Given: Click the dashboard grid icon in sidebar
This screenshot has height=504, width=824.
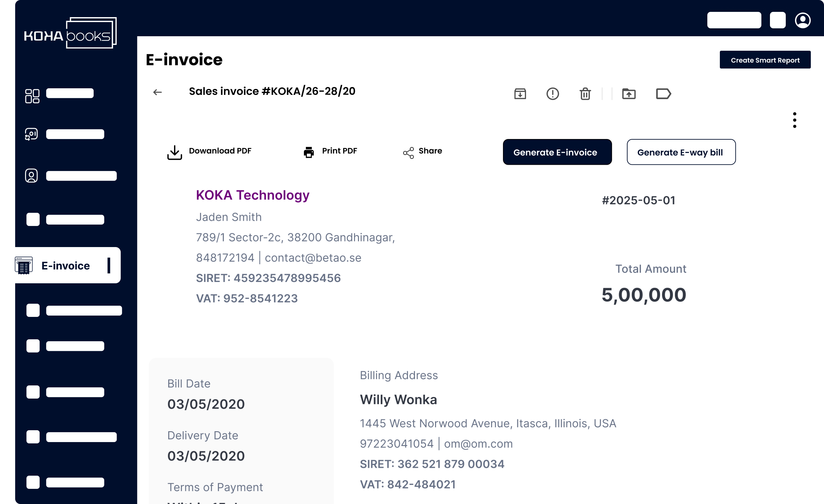Looking at the screenshot, I should [x=32, y=96].
